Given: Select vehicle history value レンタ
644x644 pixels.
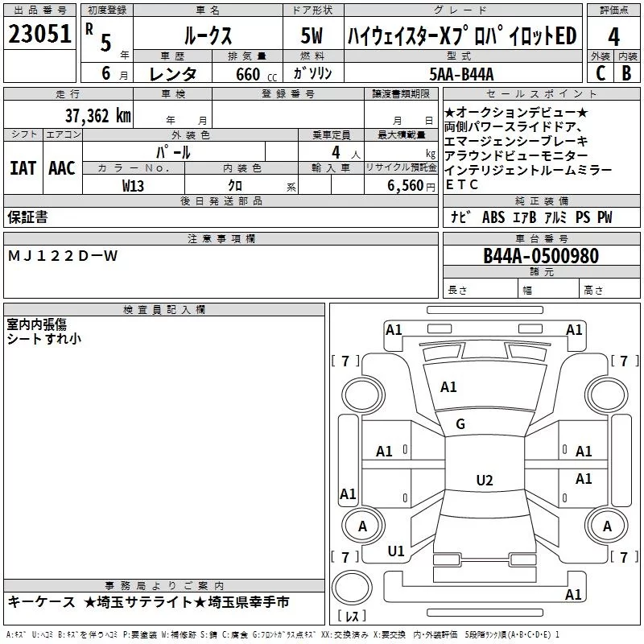Looking at the screenshot, I should click(x=172, y=74).
